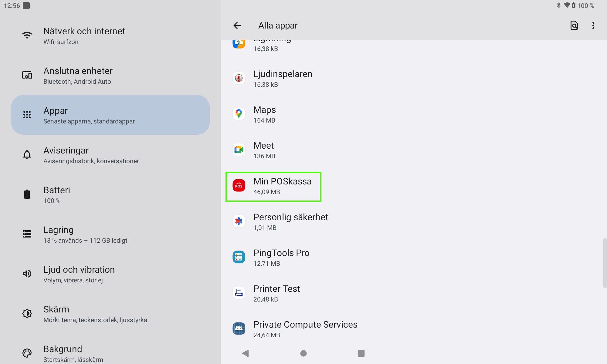
Task: Select the Maps app icon
Action: [x=239, y=114]
